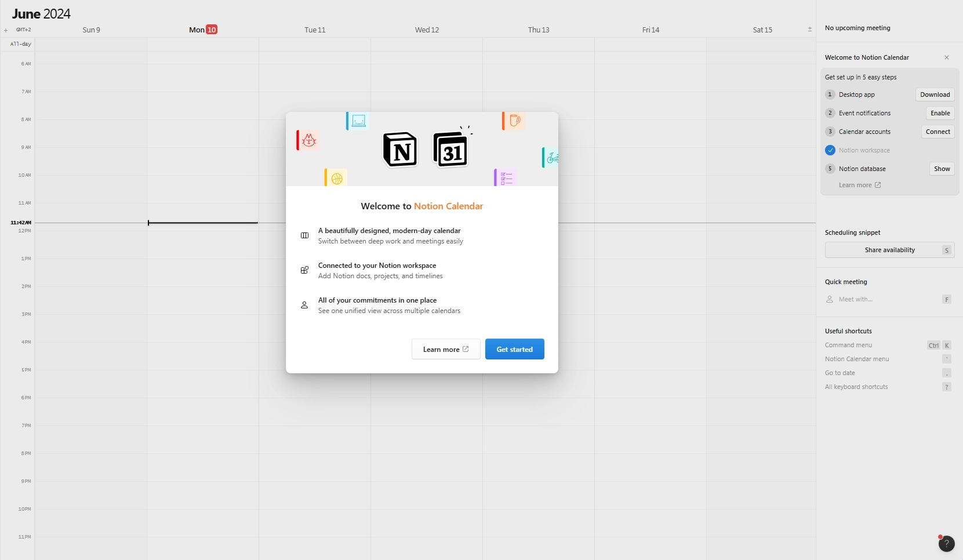963x560 pixels.
Task: Click the Notion N logo icon
Action: pos(400,149)
